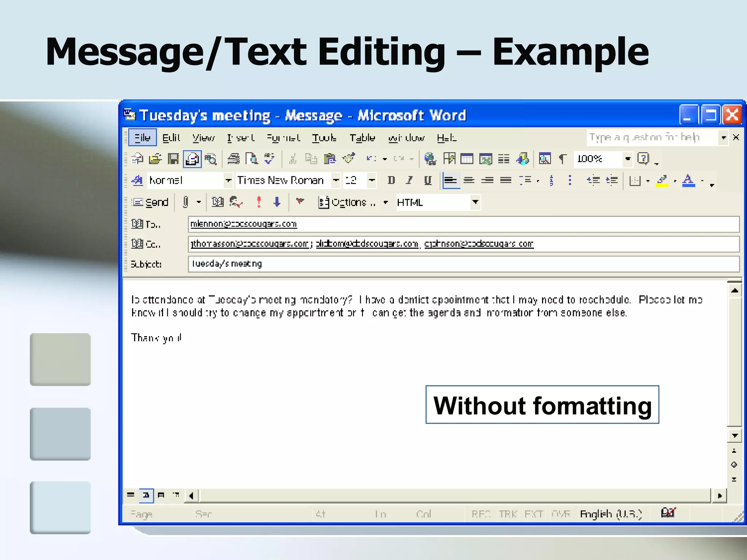Click the Paste clipboard icon

pyautogui.click(x=330, y=159)
